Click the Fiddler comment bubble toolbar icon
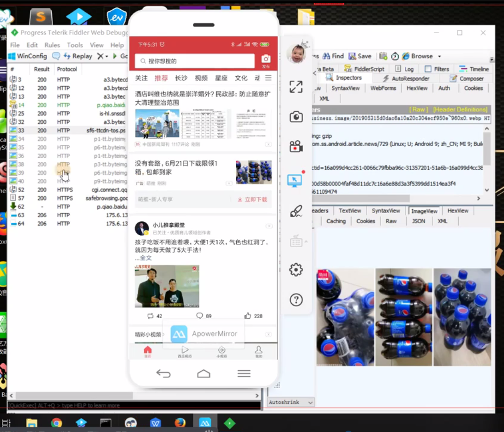The width and height of the screenshot is (504, 432). click(x=56, y=56)
